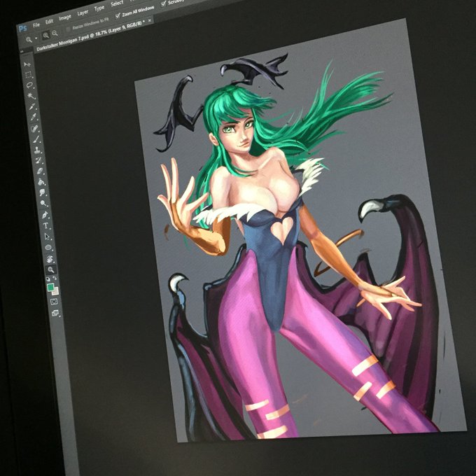This screenshot has width=476, height=476.
Task: Select the Pen tool
Action: click(45, 215)
